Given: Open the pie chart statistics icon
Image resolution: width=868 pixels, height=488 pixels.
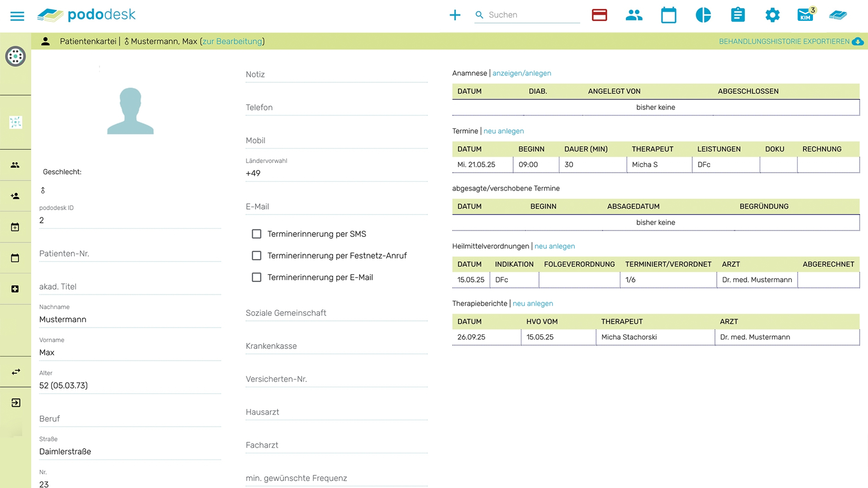Looking at the screenshot, I should coord(703,15).
